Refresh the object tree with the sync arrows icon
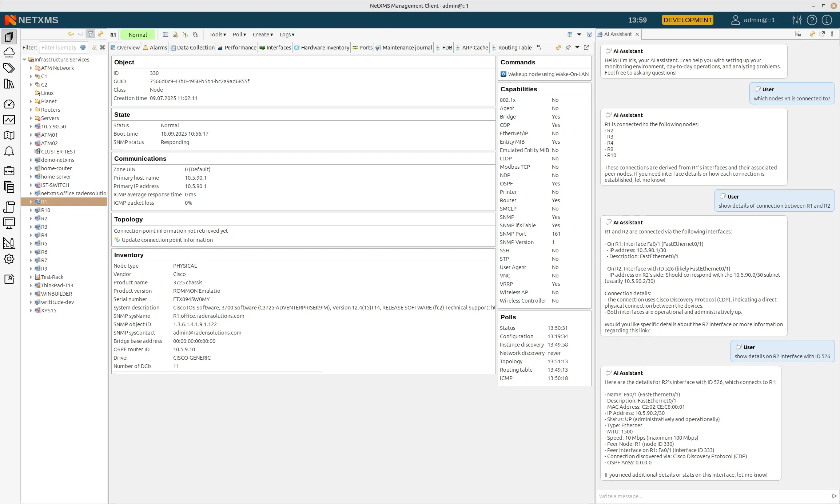 pos(101,34)
